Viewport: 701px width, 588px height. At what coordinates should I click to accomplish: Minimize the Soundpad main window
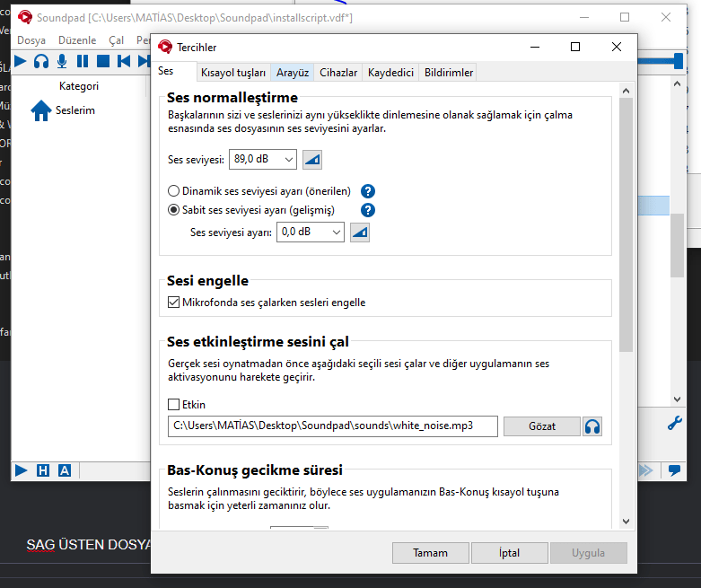584,17
